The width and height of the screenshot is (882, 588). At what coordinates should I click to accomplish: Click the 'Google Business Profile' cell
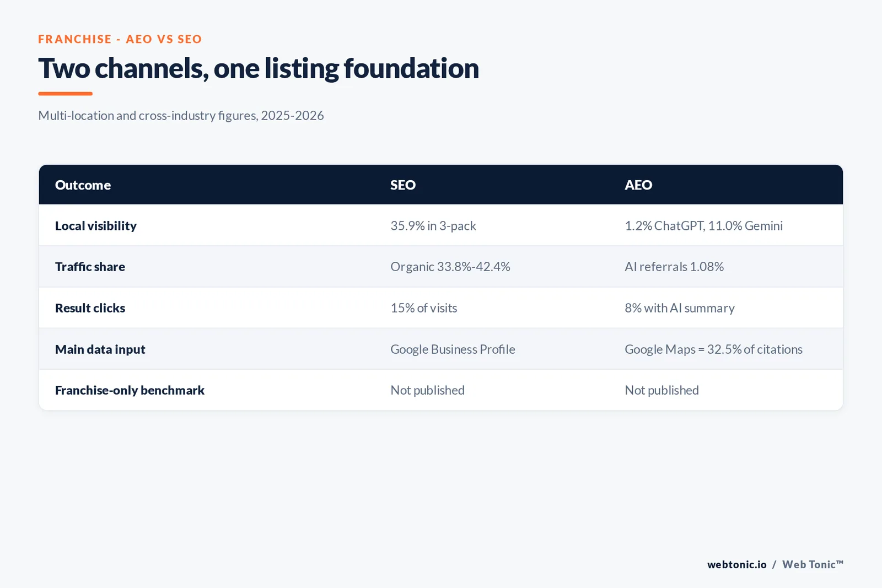pos(453,349)
